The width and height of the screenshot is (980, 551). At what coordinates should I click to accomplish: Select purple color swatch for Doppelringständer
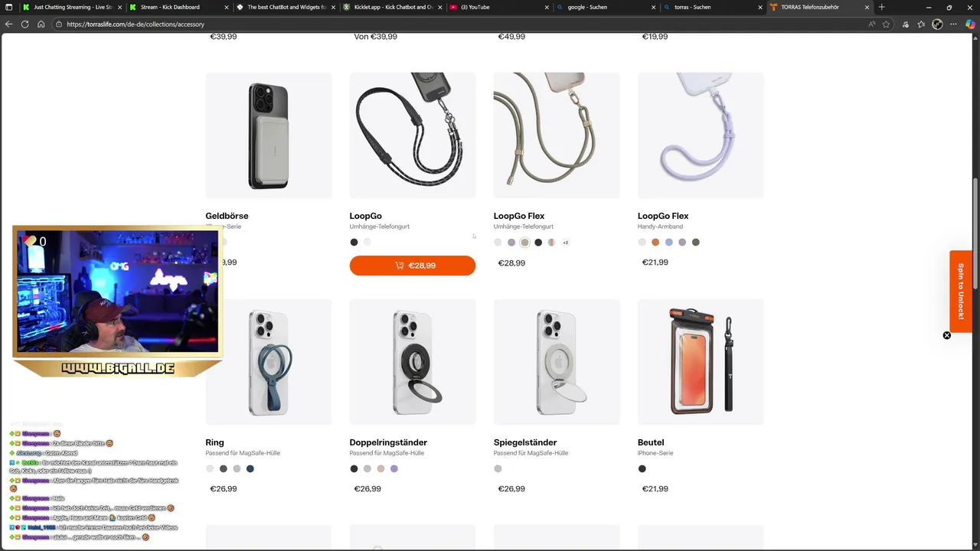click(x=394, y=468)
